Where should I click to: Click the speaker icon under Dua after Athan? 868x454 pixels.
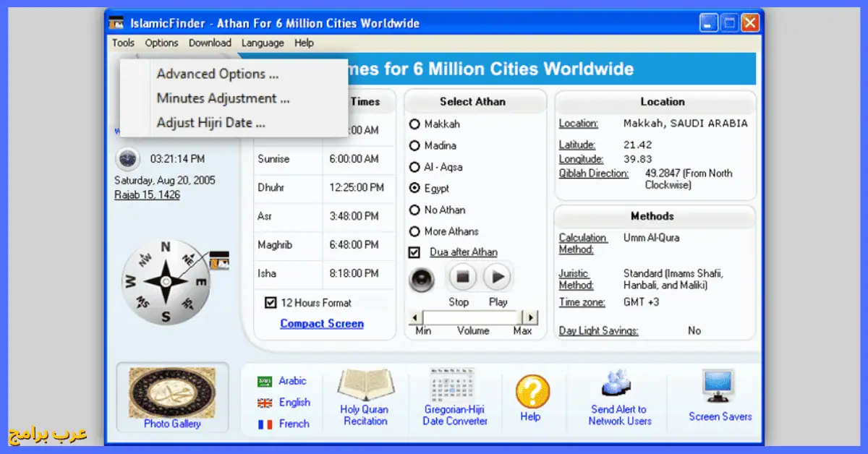coord(422,279)
